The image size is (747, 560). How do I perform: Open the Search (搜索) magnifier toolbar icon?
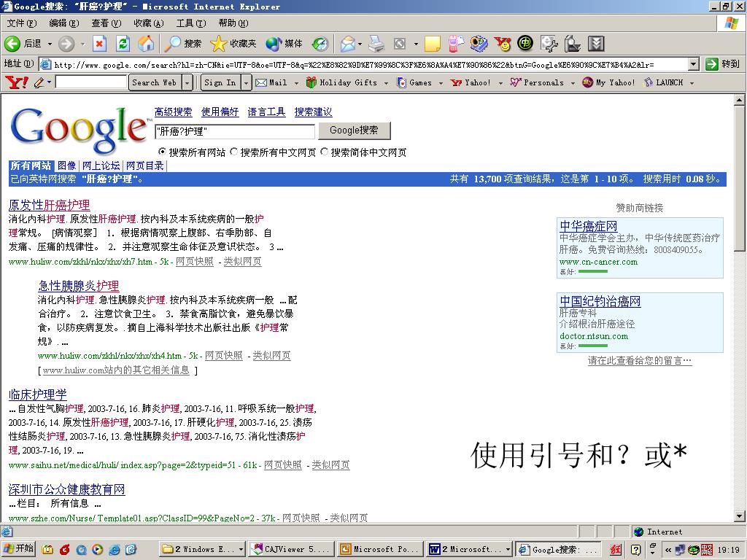(172, 44)
